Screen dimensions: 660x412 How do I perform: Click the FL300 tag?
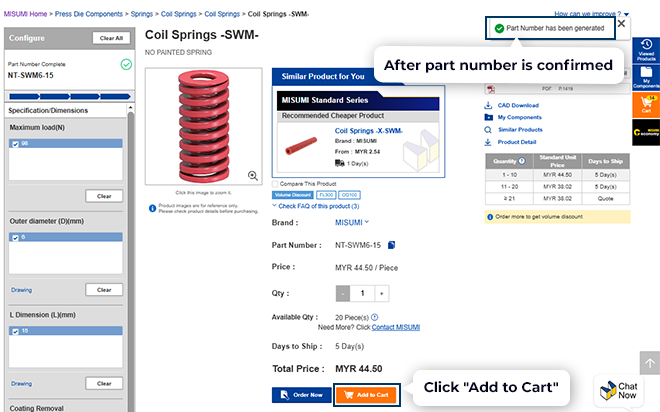point(326,195)
